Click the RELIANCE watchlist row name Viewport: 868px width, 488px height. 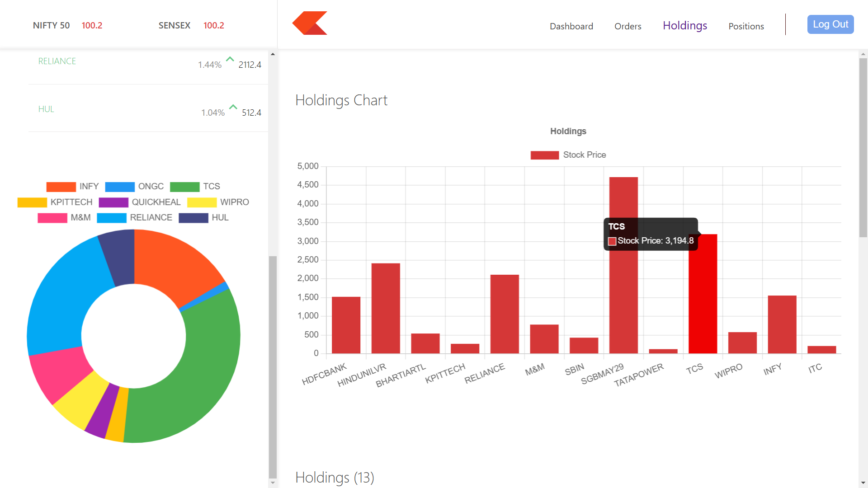[x=57, y=61]
